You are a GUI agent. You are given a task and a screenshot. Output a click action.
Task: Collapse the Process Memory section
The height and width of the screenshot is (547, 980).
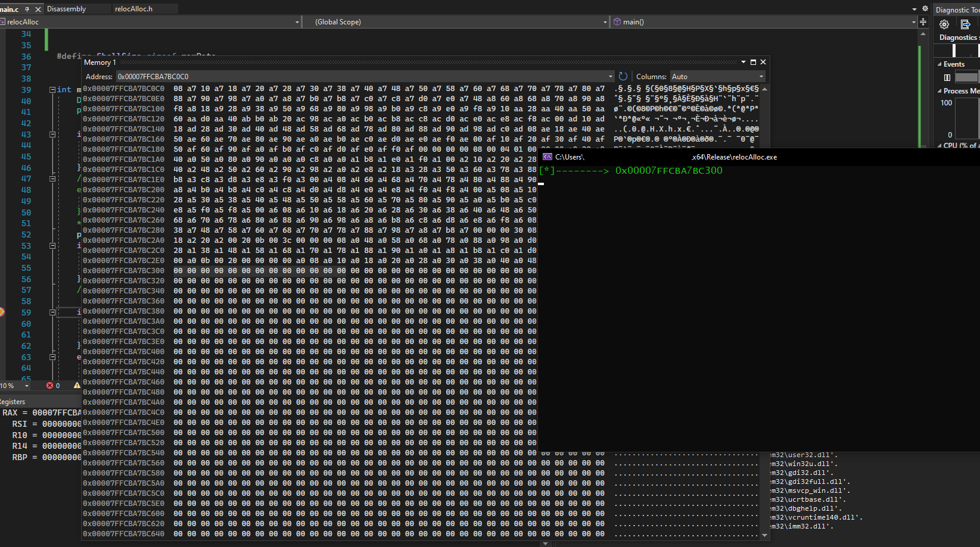939,91
